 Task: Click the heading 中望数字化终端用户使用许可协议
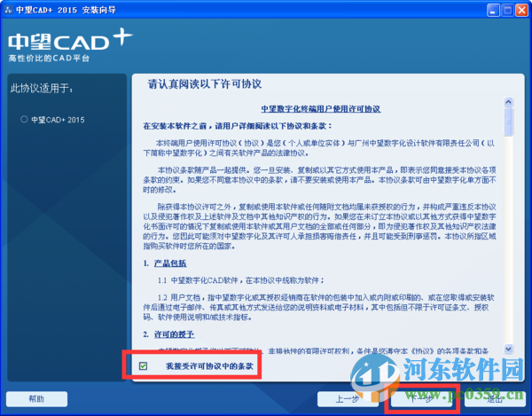coord(321,109)
